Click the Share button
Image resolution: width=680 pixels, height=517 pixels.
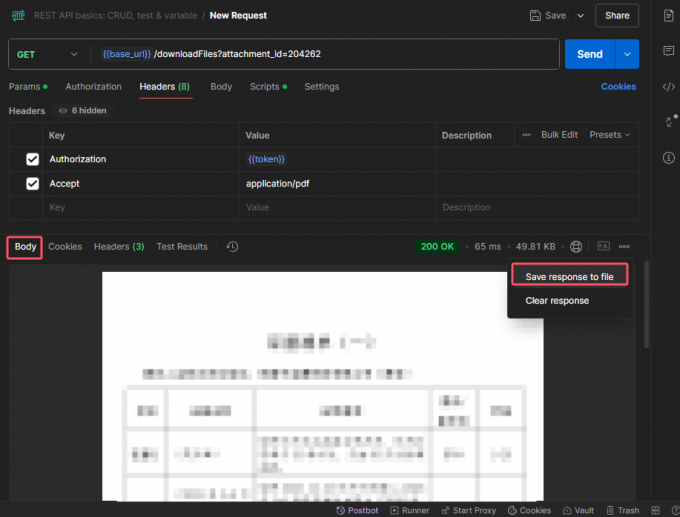[617, 16]
